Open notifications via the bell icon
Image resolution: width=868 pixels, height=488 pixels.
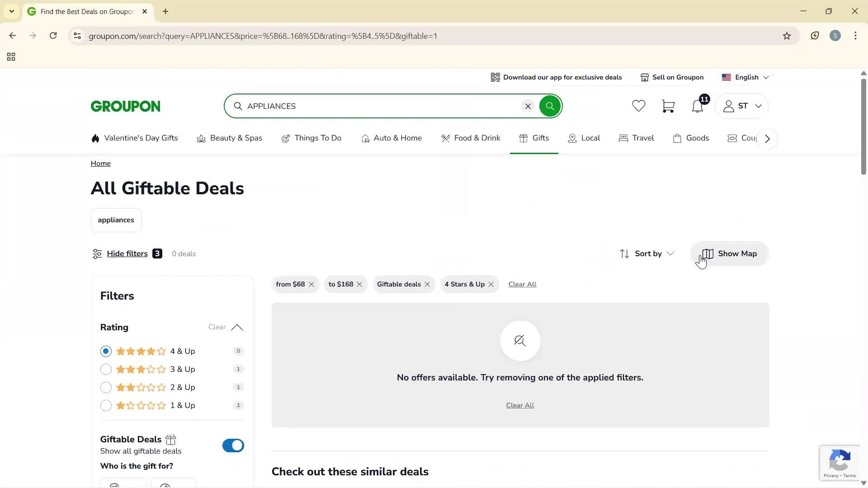click(697, 106)
